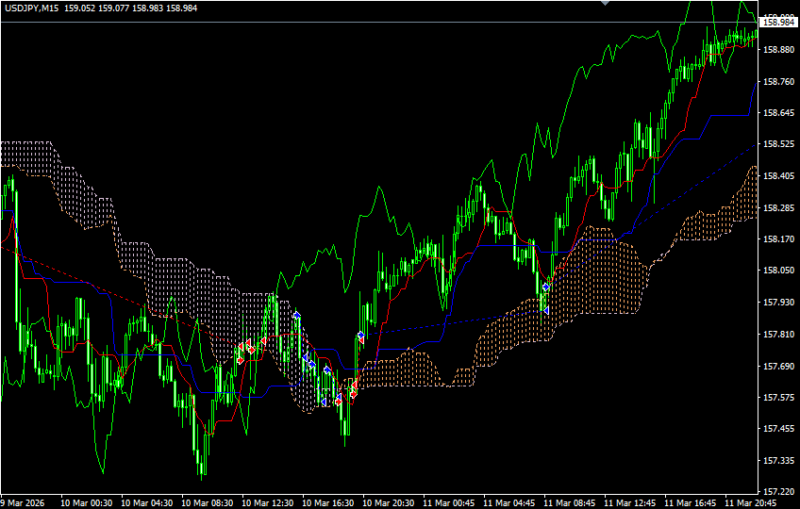
Task: Select the red dashed trade line on left
Action: (80, 275)
